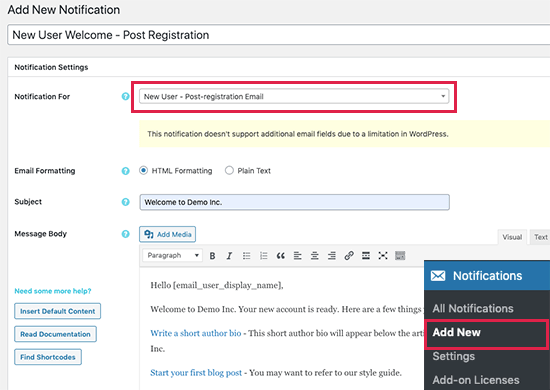Open help tooltip for Subject
This screenshot has width=550, height=390.
tap(125, 202)
